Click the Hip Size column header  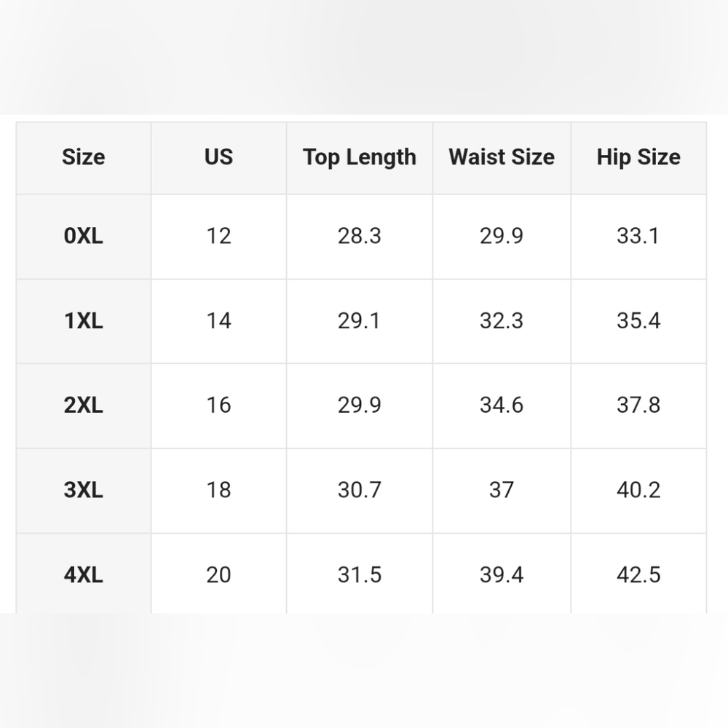click(638, 157)
